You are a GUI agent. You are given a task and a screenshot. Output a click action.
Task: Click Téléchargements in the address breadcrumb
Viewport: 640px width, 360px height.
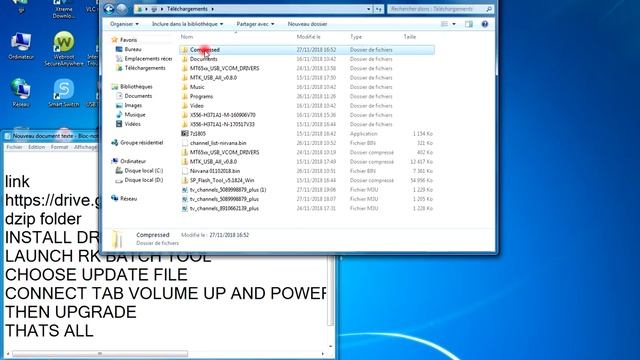click(x=187, y=9)
